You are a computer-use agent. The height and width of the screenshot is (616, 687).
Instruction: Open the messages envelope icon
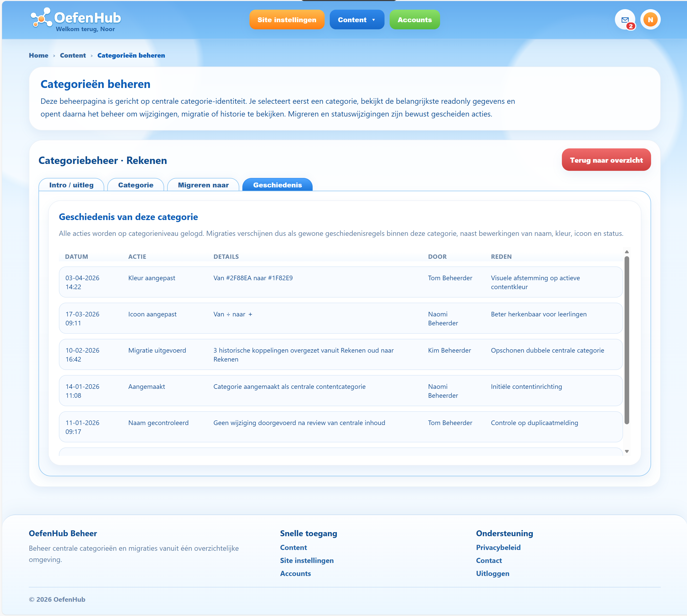(x=625, y=20)
